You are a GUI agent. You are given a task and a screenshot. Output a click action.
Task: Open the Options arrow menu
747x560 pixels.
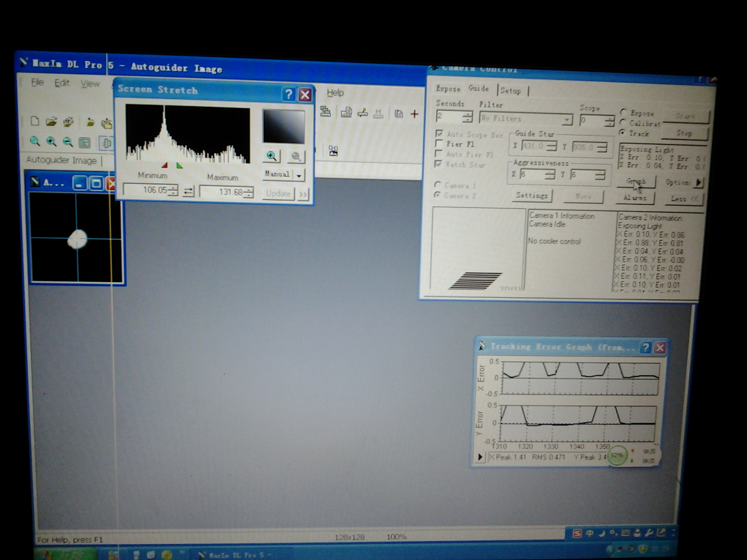[698, 182]
